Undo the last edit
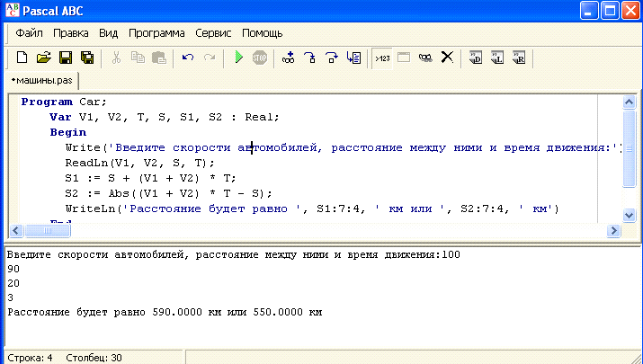Viewport: 643px width, 364px height. tap(188, 58)
